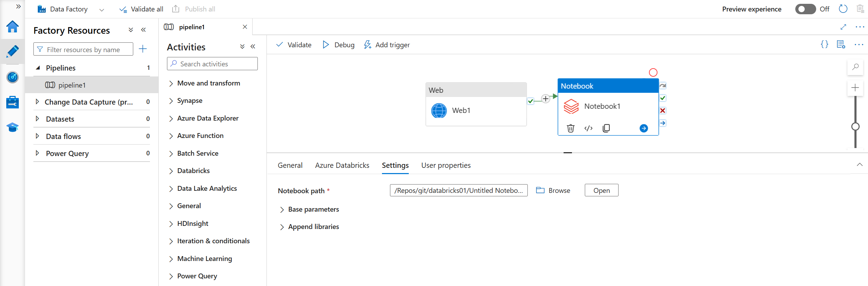
Task: Collapse the Activities panel with double arrows
Action: (253, 47)
